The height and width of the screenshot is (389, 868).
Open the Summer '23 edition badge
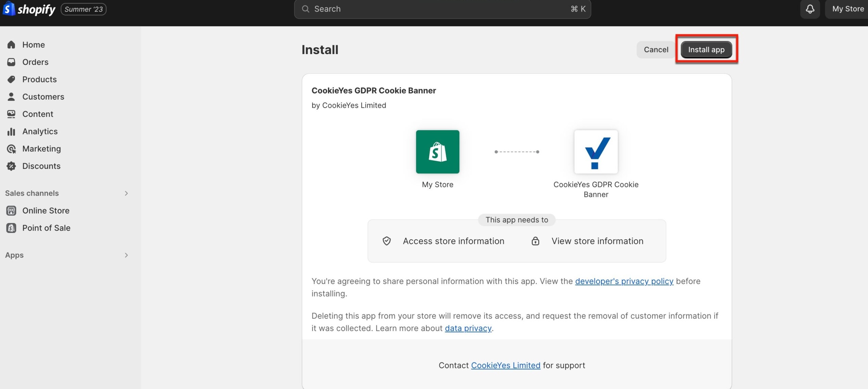point(84,9)
